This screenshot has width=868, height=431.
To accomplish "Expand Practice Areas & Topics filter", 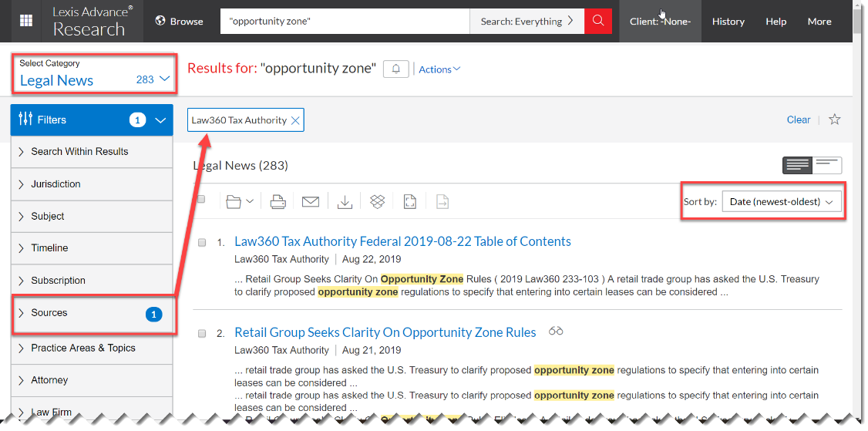I will click(x=92, y=348).
